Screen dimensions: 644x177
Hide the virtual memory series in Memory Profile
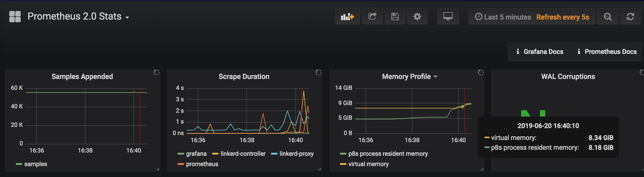pyautogui.click(x=369, y=164)
